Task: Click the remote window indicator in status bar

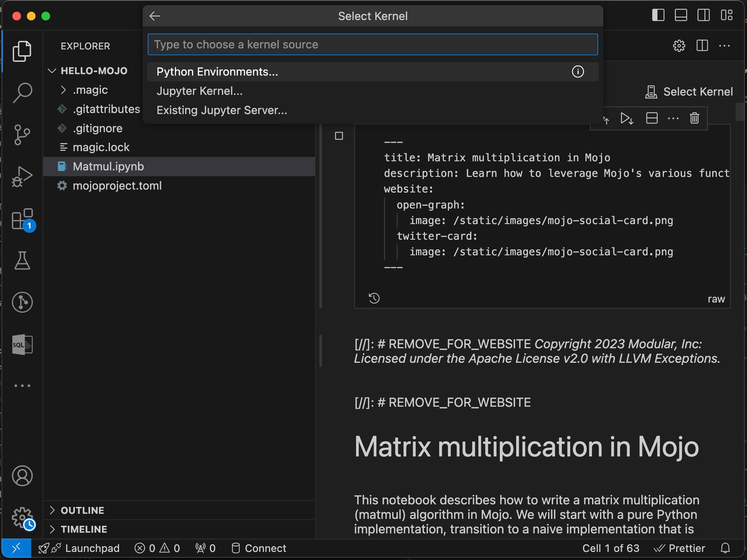Action: coord(16,548)
